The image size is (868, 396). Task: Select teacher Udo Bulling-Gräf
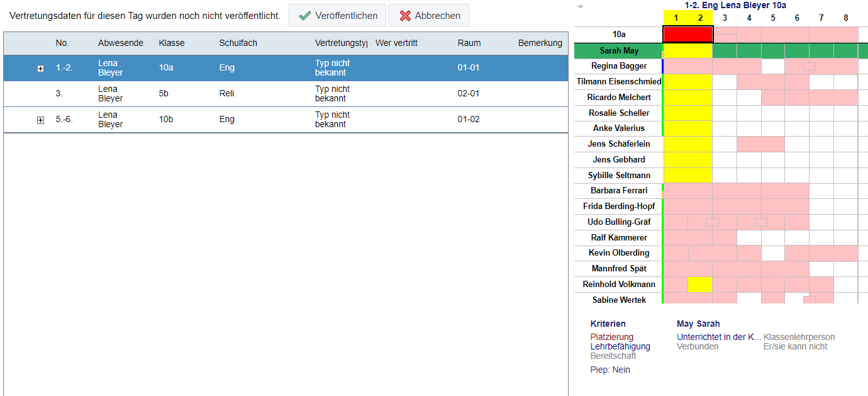pos(619,222)
